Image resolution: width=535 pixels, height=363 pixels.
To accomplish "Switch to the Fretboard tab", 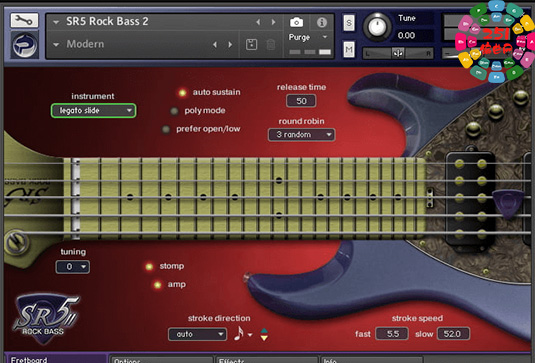I will (x=56, y=359).
